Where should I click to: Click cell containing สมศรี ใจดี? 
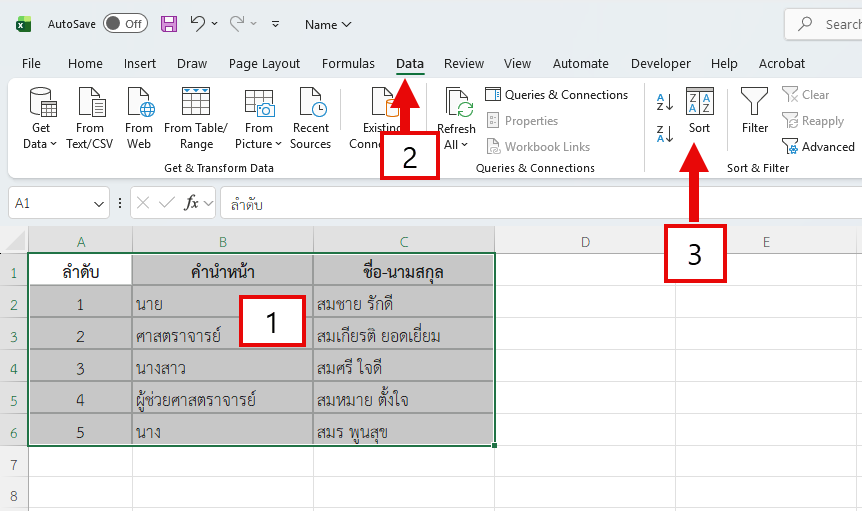click(404, 367)
